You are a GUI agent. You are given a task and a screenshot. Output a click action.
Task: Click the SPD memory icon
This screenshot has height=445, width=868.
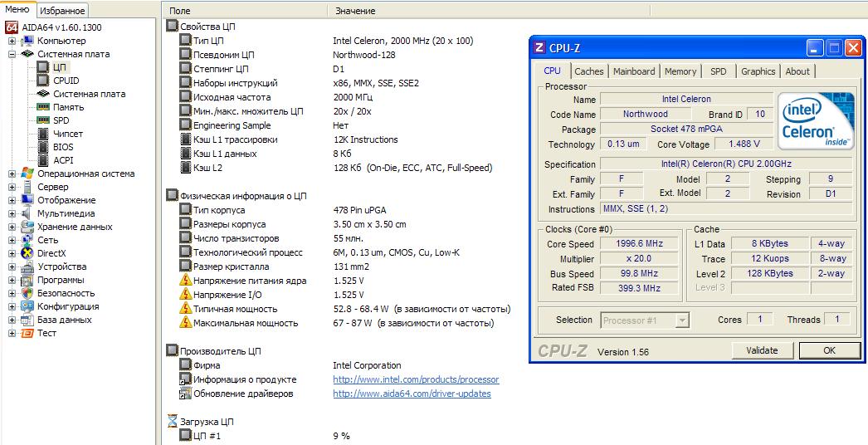[x=43, y=120]
